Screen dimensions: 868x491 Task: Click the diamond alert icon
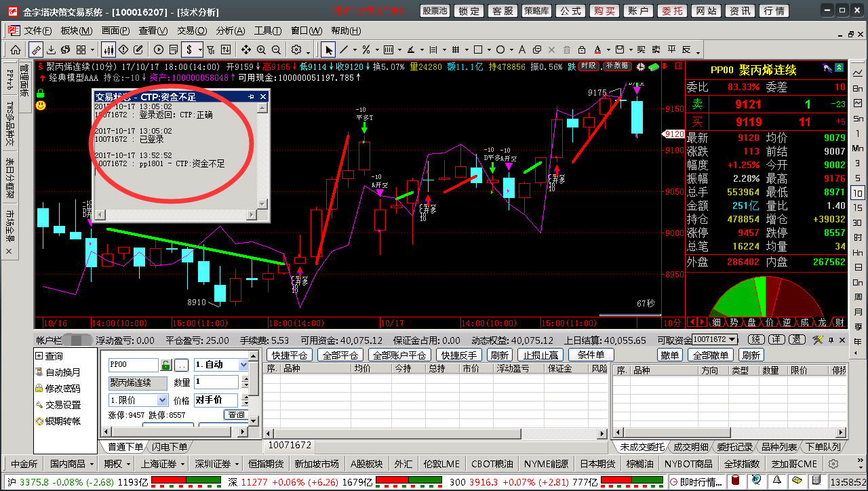[123, 50]
